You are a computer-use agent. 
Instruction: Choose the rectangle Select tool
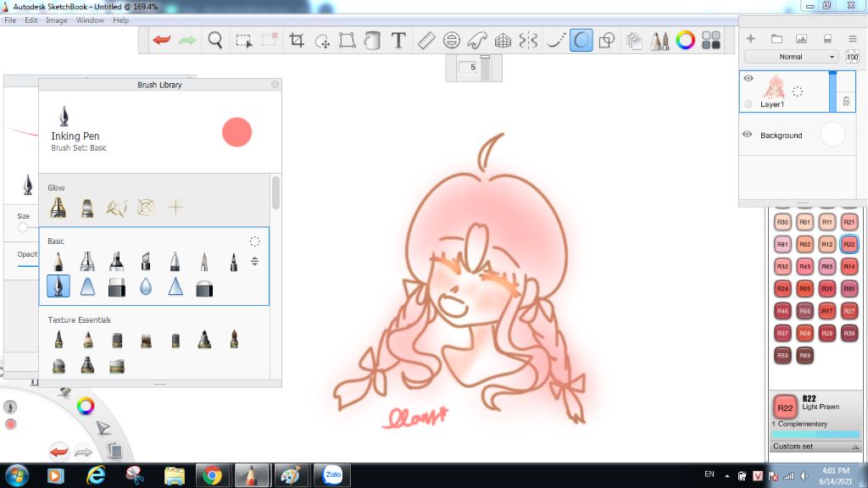pyautogui.click(x=243, y=41)
